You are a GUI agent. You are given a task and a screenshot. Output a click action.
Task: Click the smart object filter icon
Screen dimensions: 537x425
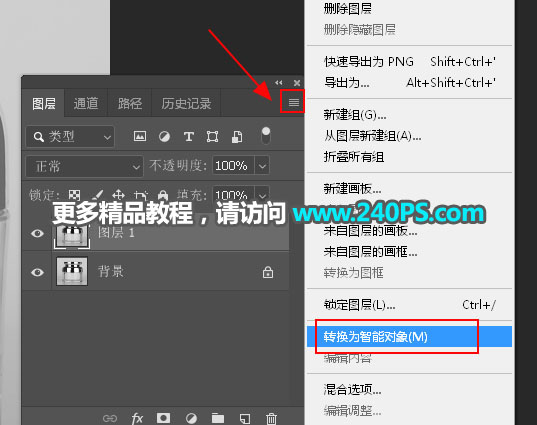point(237,137)
